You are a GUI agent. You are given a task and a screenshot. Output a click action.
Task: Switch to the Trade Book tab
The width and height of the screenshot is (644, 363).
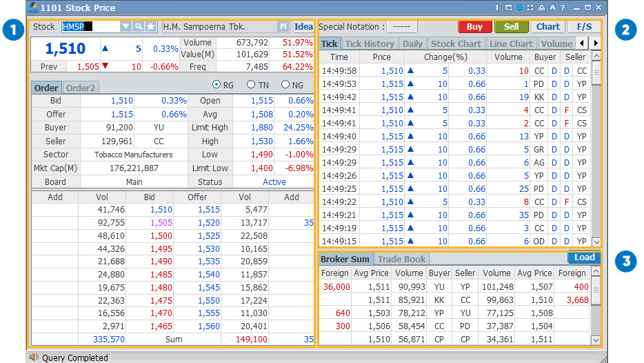pyautogui.click(x=401, y=259)
